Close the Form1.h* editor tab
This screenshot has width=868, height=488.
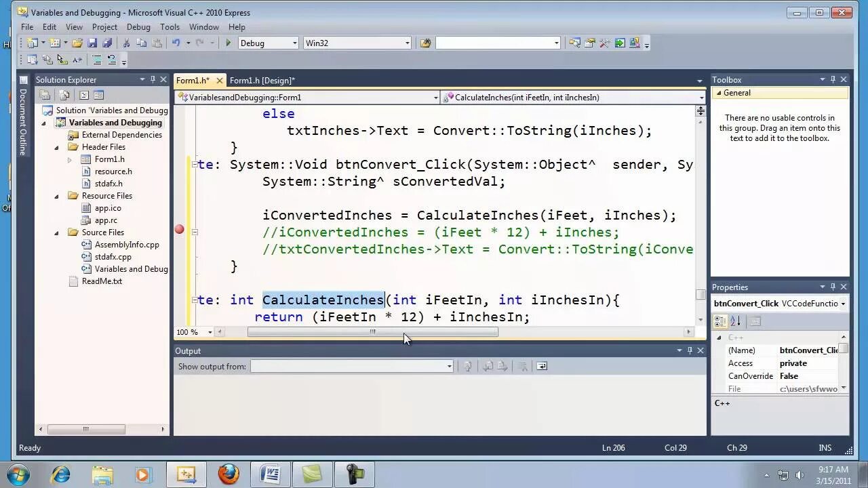[x=219, y=81]
